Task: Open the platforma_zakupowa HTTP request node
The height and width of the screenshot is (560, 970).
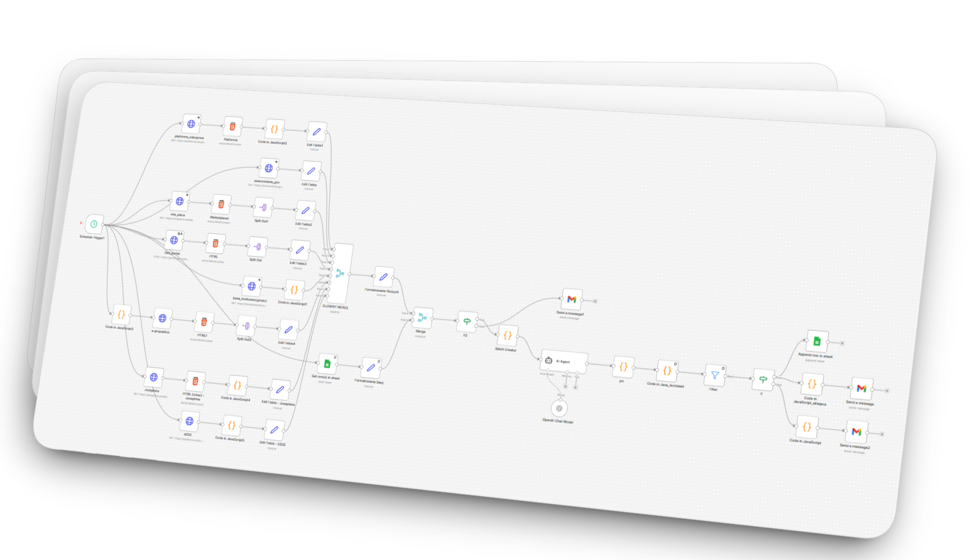Action: pos(191,124)
